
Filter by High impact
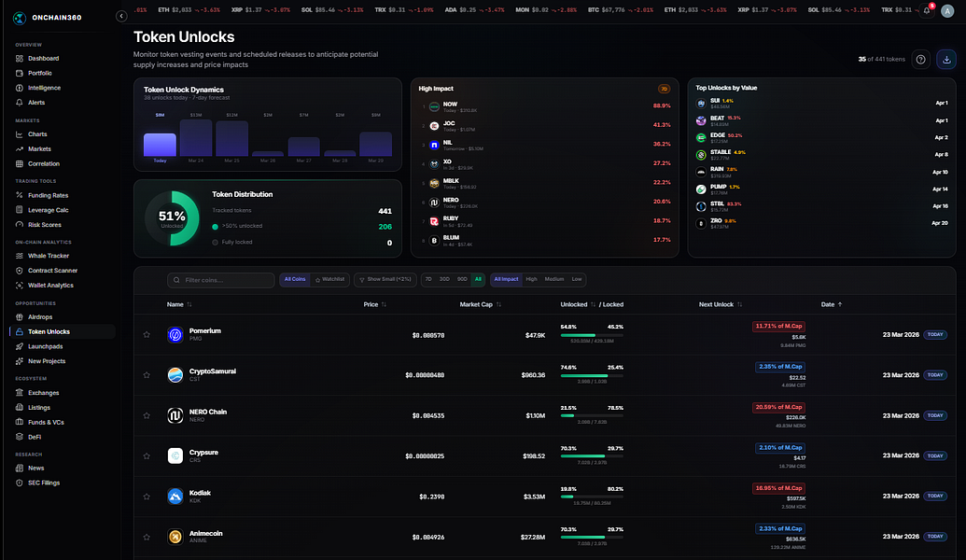531,280
